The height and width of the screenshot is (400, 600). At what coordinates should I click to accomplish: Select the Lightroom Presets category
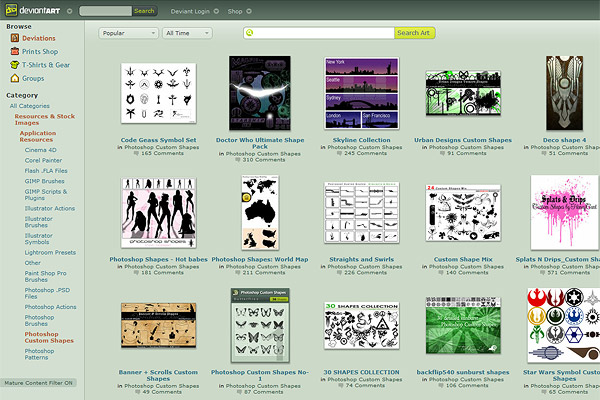[x=50, y=252]
